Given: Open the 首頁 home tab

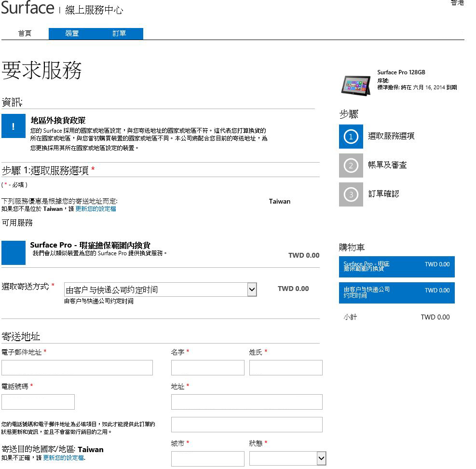Looking at the screenshot, I should [x=25, y=33].
